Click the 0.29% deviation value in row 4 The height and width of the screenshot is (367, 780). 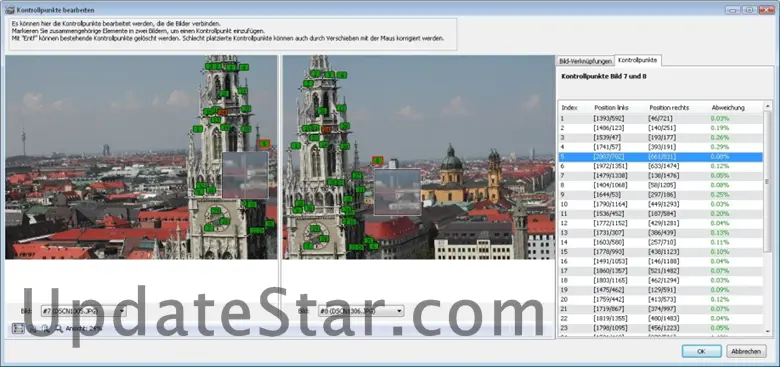point(720,147)
